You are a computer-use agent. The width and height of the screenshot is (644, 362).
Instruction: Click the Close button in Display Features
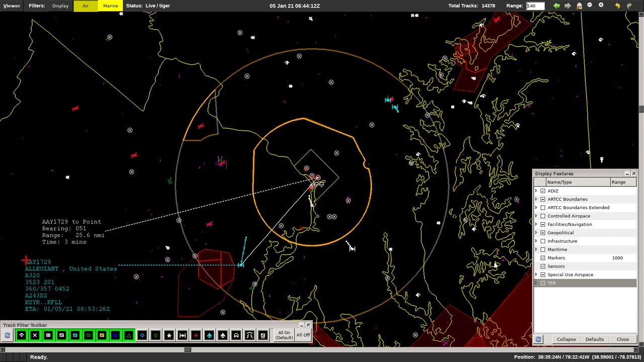pos(622,339)
